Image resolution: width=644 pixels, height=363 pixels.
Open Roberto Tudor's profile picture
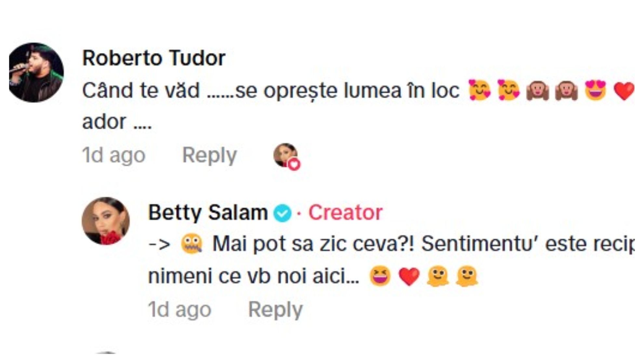click(x=36, y=72)
